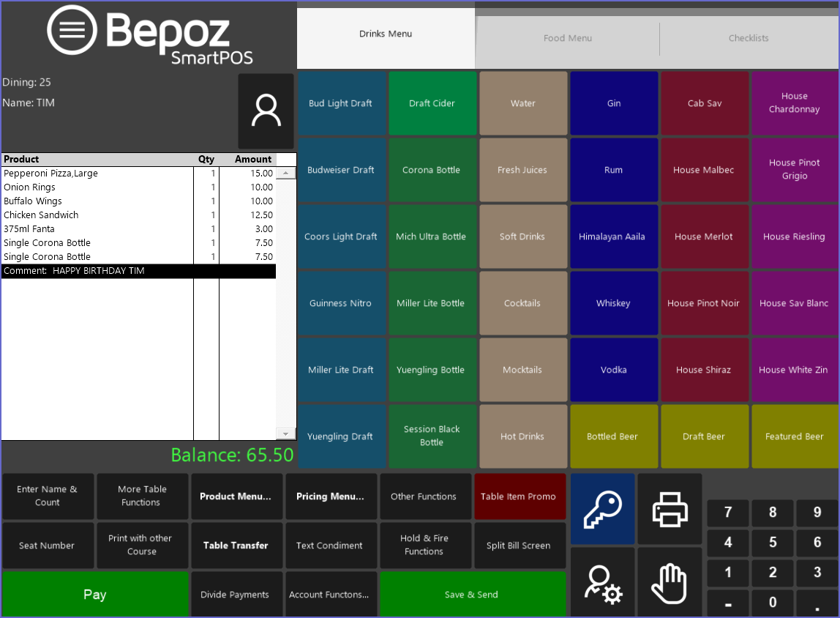Add a House Merlot
840x618 pixels.
(705, 237)
